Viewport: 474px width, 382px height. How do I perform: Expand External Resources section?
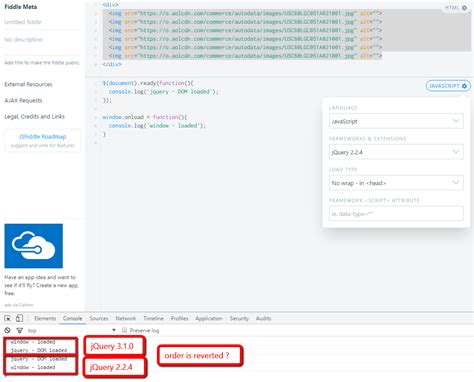click(x=28, y=84)
